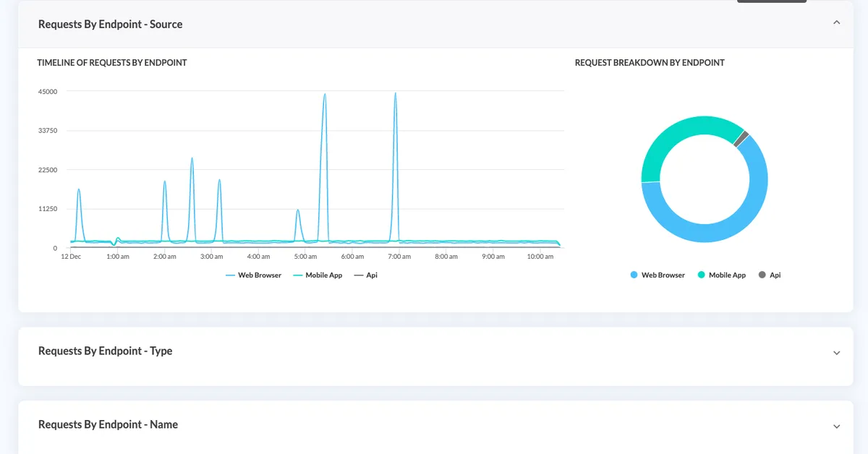Click the TIMELINE OF REQUESTS BY ENDPOINT title

tap(111, 62)
